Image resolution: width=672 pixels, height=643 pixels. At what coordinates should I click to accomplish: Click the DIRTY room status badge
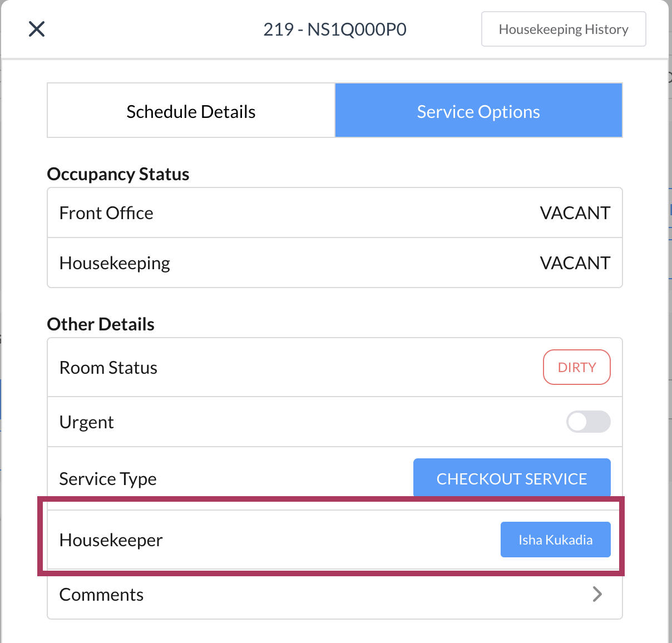[x=576, y=367]
